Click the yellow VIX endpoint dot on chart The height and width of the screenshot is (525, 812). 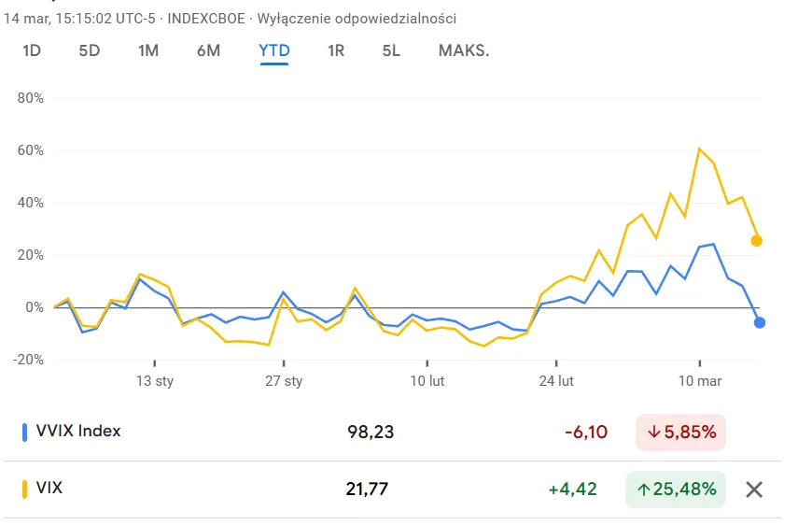tap(757, 241)
